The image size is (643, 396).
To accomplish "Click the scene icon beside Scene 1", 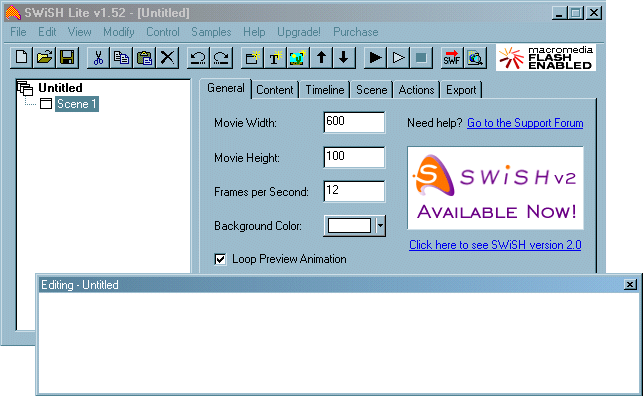I will coord(46,104).
